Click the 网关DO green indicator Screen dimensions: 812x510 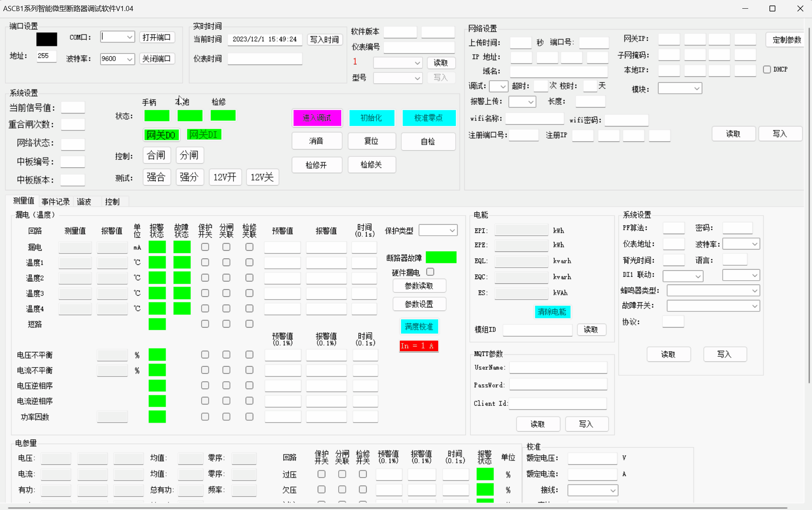coord(161,135)
